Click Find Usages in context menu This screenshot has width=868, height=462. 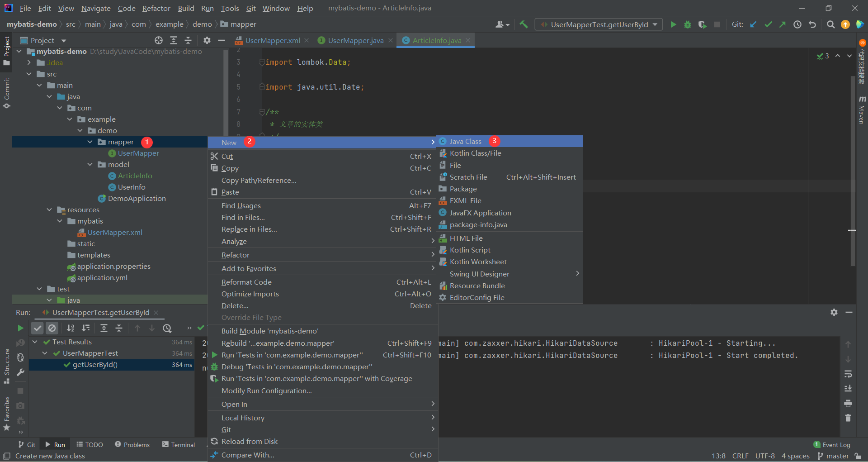322,205
